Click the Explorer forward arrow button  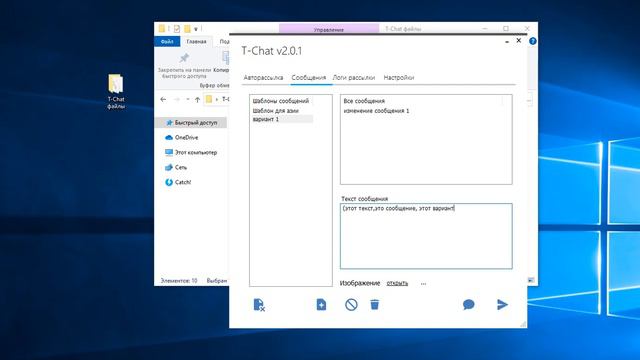[177, 99]
